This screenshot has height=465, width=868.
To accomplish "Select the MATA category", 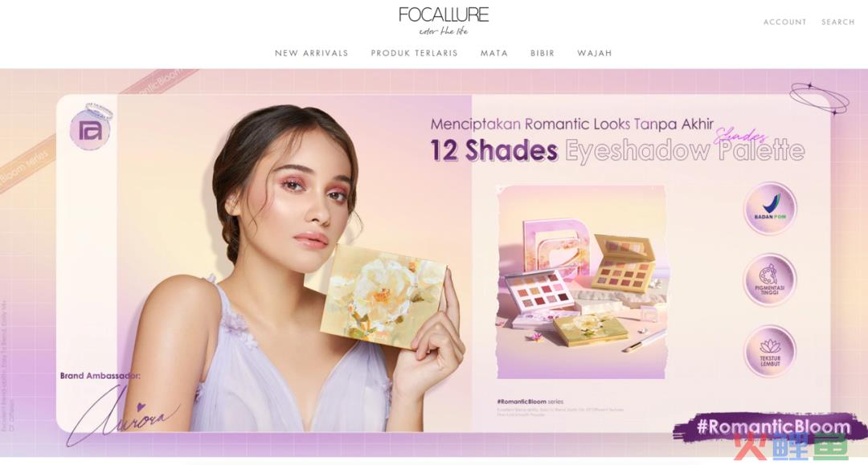I will [x=493, y=53].
